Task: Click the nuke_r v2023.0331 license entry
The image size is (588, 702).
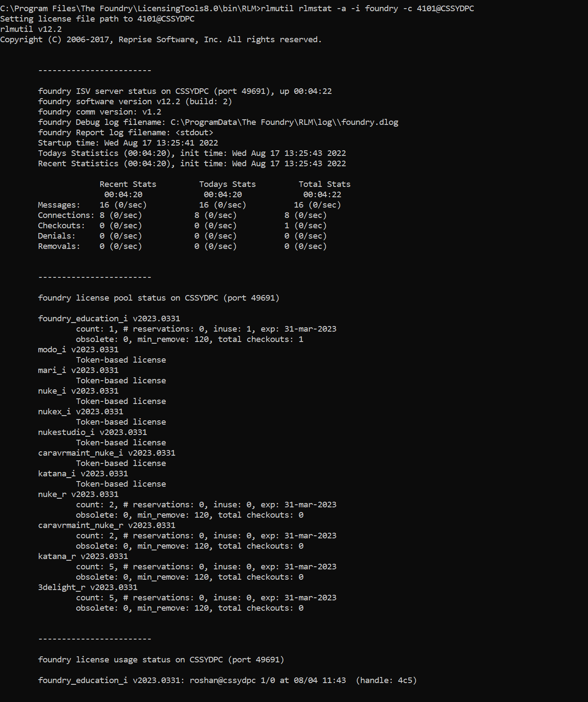Action: pos(78,494)
